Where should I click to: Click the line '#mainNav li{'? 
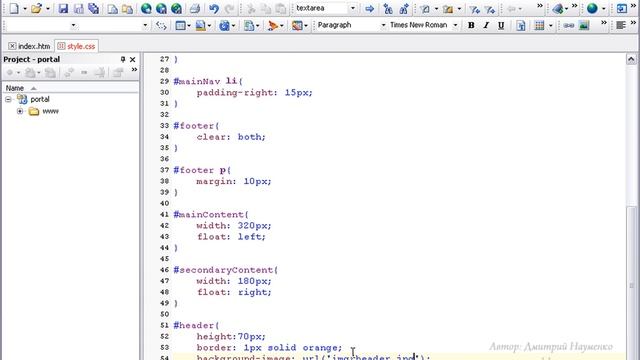click(x=208, y=81)
